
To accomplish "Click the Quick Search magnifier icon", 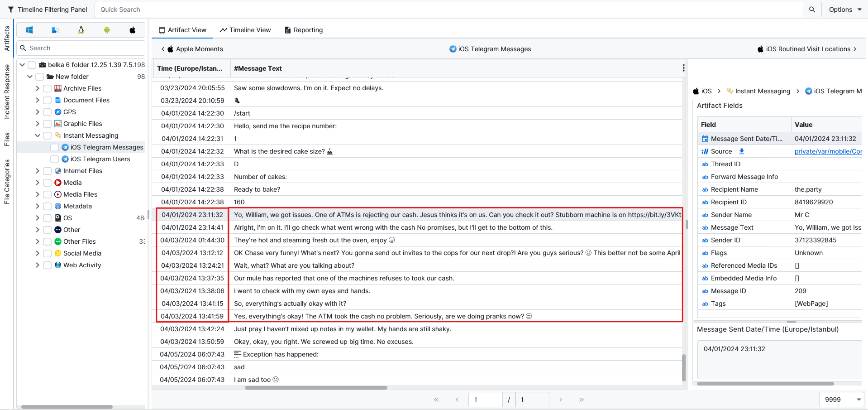I will point(812,10).
